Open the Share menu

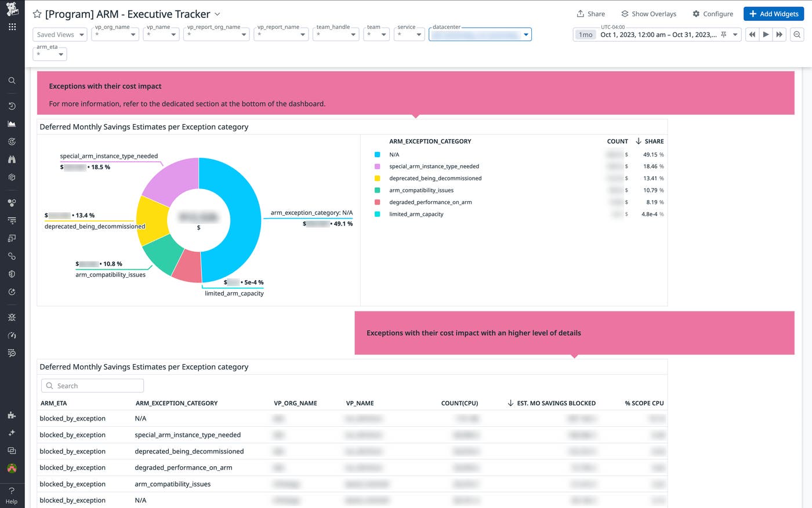click(591, 13)
